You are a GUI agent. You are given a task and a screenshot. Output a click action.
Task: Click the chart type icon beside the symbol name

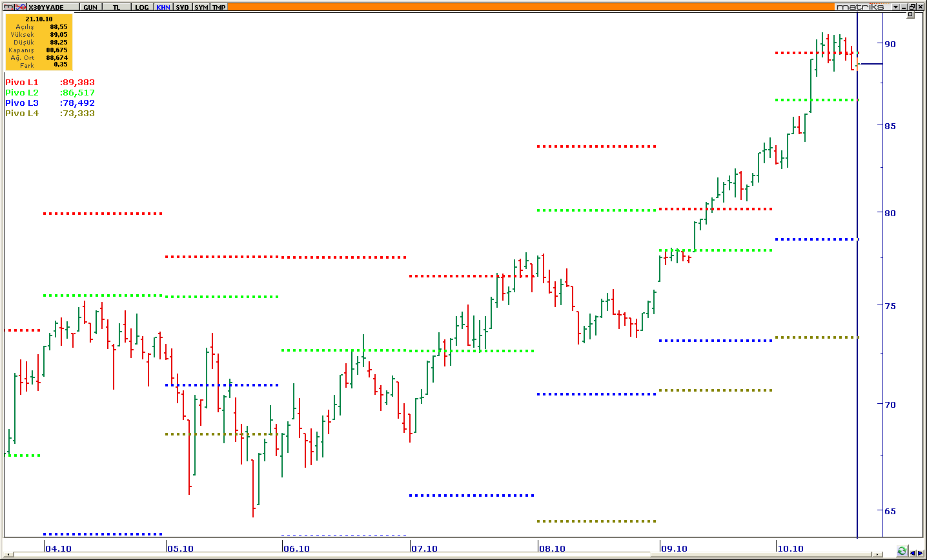(x=21, y=7)
